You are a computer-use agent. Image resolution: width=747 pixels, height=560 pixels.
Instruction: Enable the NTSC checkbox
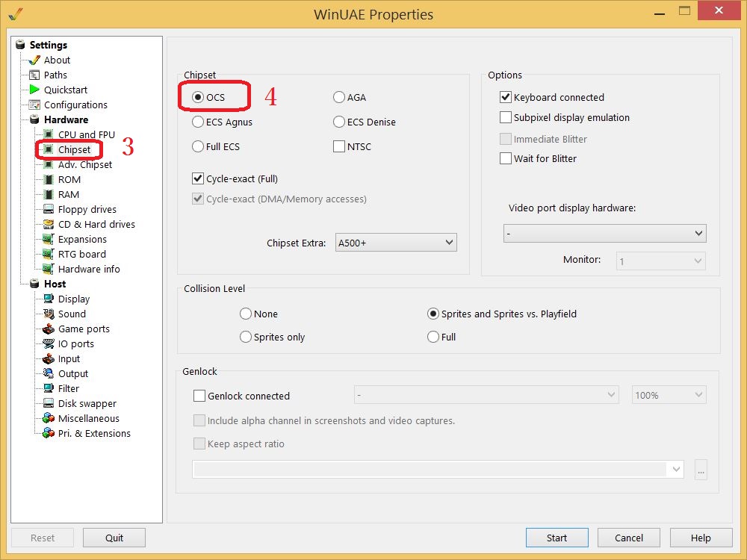pos(338,146)
